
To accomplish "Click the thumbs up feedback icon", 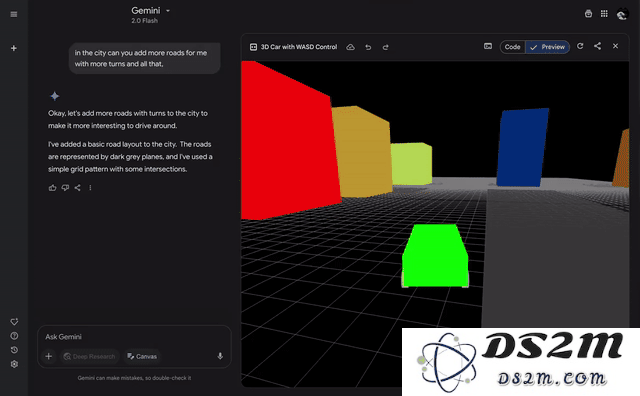I will 52,188.
